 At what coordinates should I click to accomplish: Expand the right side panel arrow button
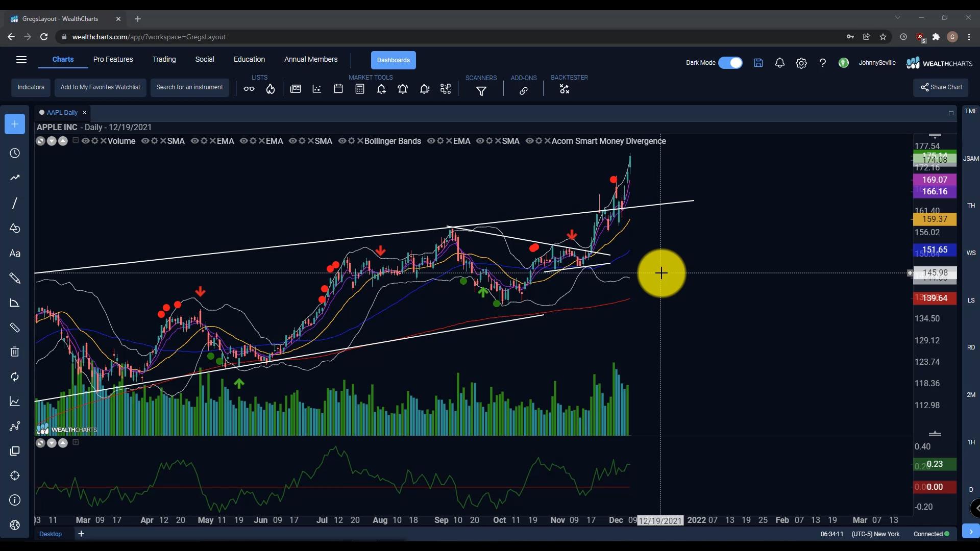coord(971,531)
